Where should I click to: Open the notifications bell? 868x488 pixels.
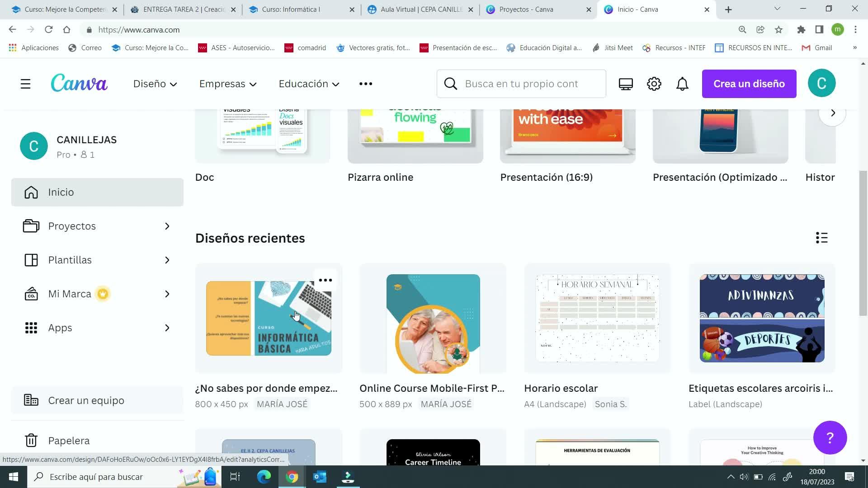pos(682,84)
